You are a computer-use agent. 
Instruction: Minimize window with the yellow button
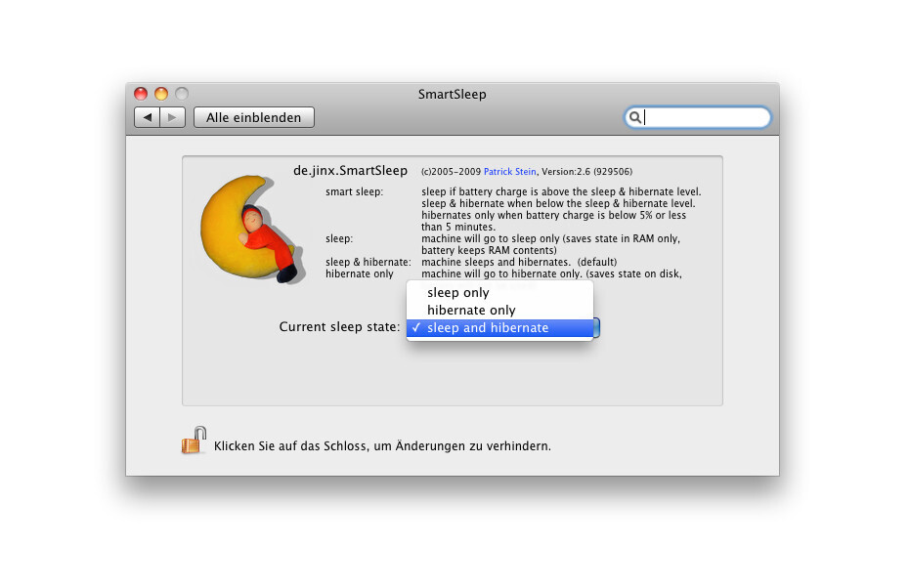[x=161, y=94]
